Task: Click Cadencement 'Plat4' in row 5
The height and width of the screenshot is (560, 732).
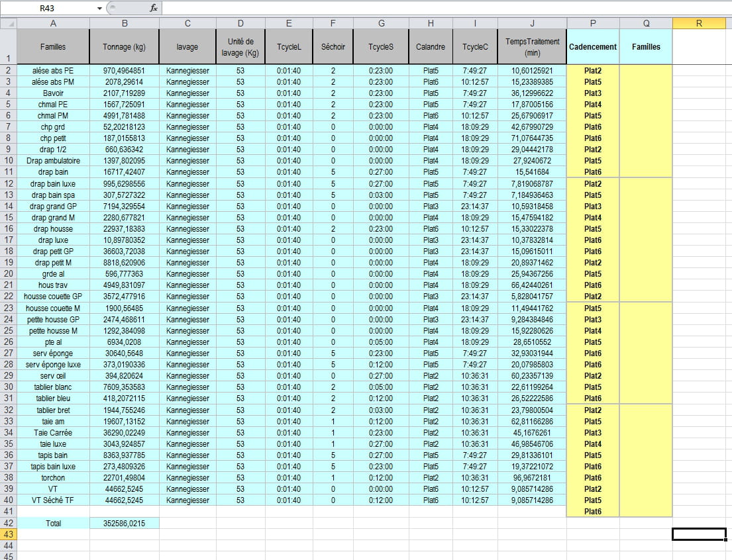Action: [593, 104]
